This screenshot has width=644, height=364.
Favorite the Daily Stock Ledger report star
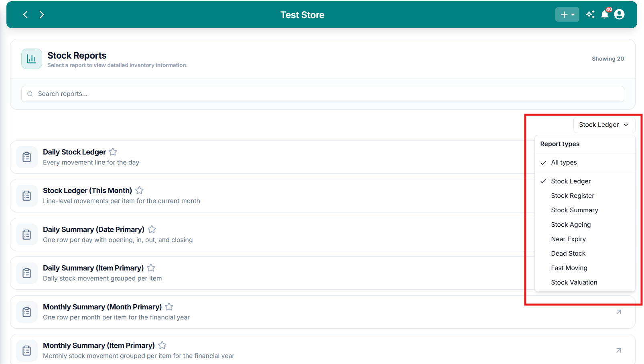pyautogui.click(x=113, y=152)
